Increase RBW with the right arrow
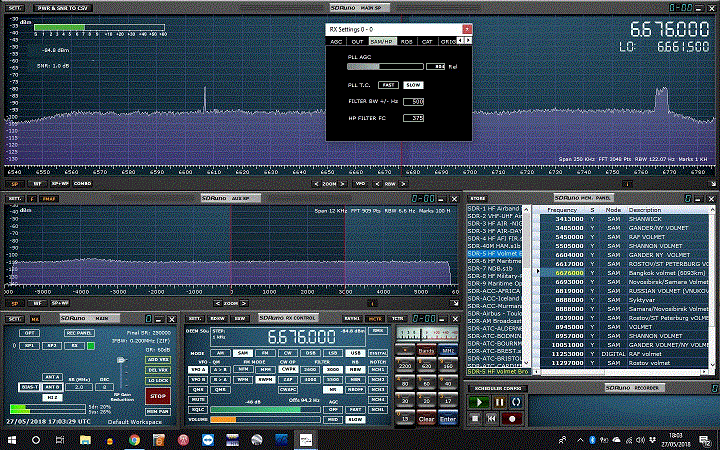The height and width of the screenshot is (450, 720). coord(403,184)
